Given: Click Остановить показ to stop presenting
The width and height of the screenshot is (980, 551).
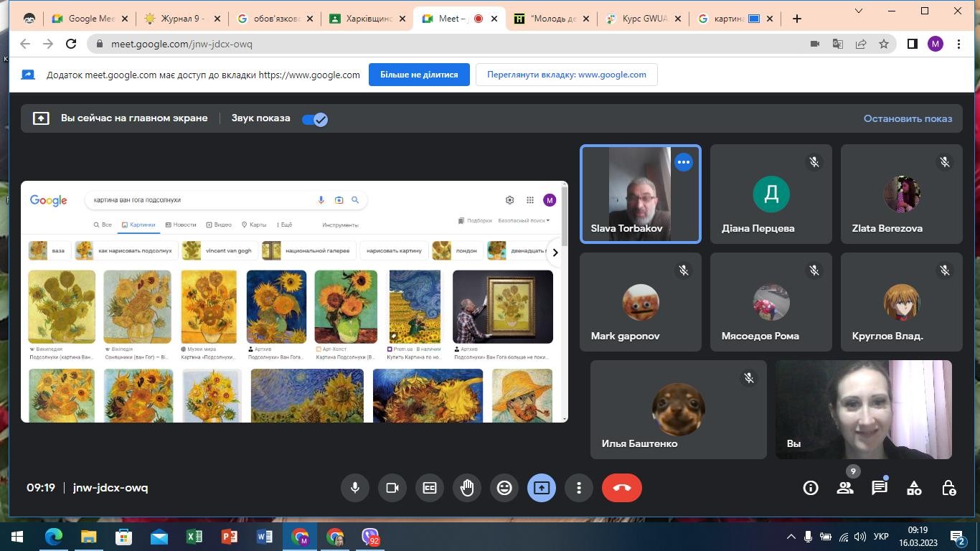Looking at the screenshot, I should (x=908, y=118).
